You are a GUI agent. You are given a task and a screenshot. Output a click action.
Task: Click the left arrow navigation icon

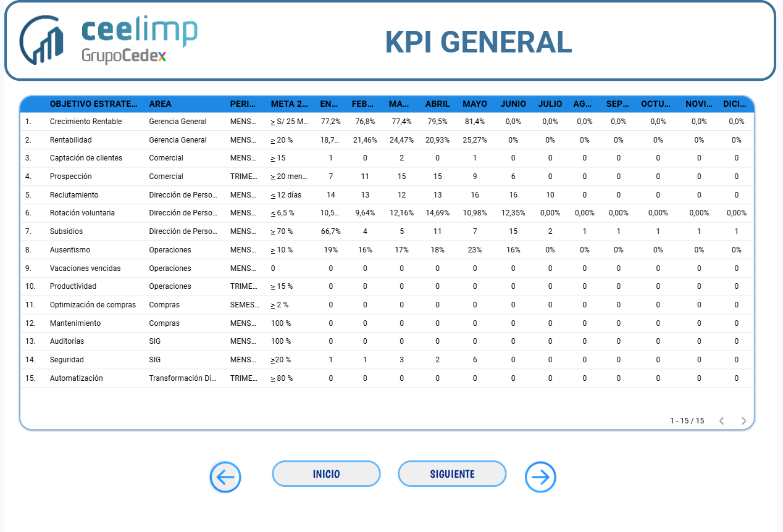click(x=225, y=477)
